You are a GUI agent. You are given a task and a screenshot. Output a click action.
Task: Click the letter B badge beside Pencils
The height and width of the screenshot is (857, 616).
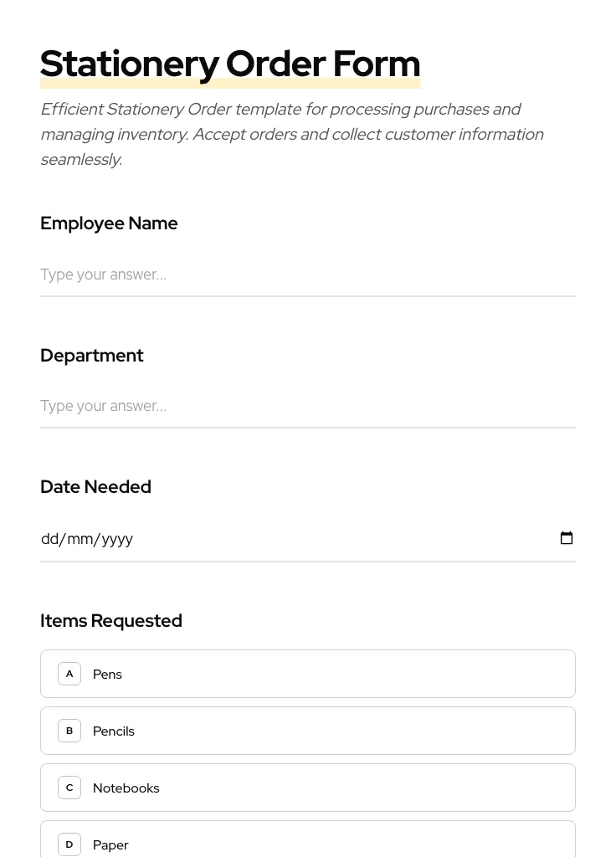tap(69, 731)
